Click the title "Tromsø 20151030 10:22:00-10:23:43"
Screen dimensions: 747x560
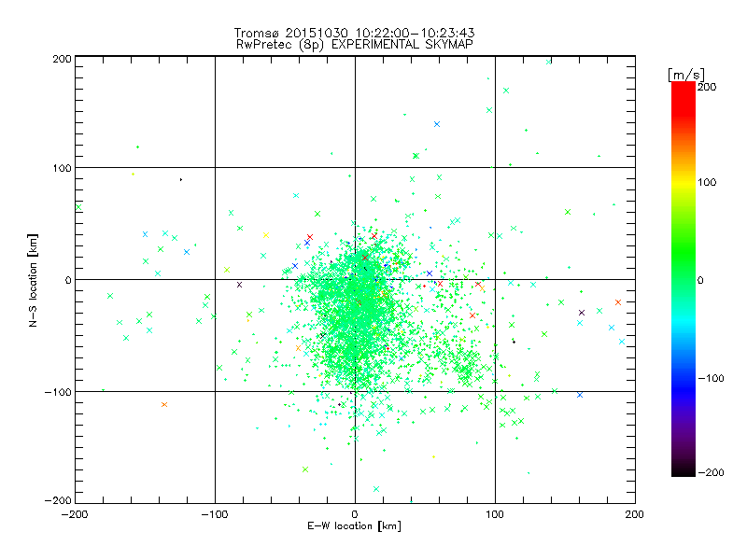coord(354,33)
